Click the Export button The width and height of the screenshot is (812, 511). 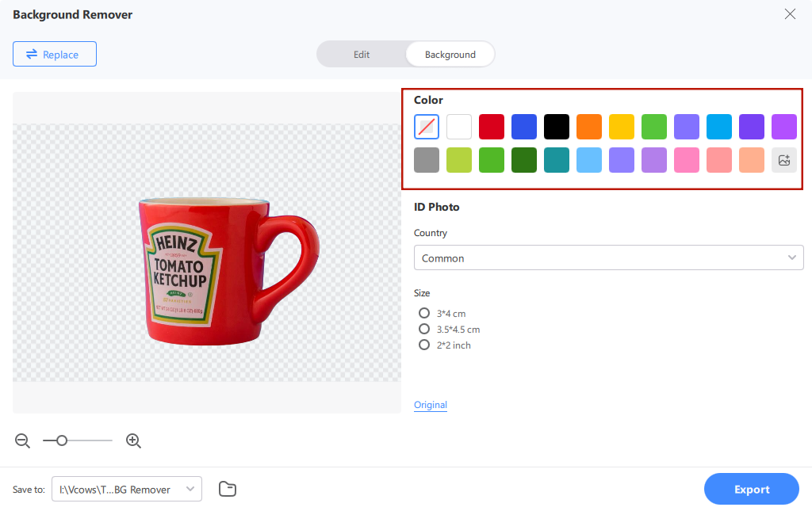[752, 489]
